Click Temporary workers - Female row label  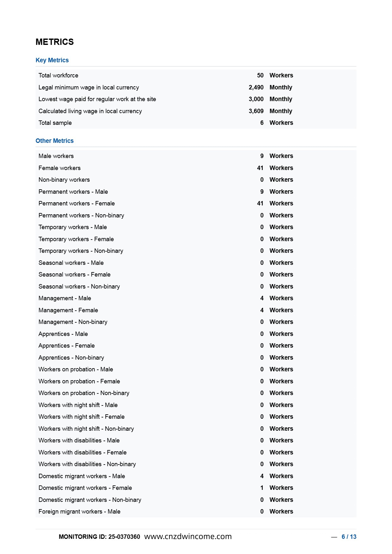point(76,239)
